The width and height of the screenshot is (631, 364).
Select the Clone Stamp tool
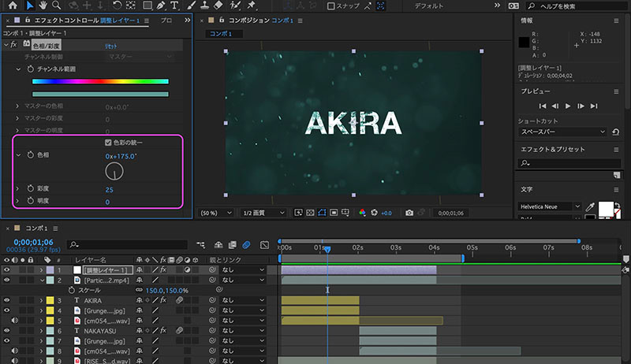[205, 6]
